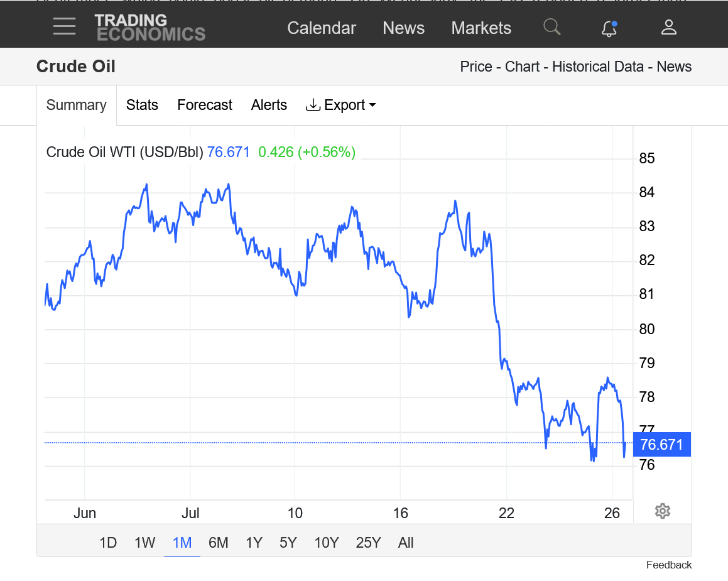Expand the Export dropdown
Viewport: 728px width, 581px height.
(341, 105)
